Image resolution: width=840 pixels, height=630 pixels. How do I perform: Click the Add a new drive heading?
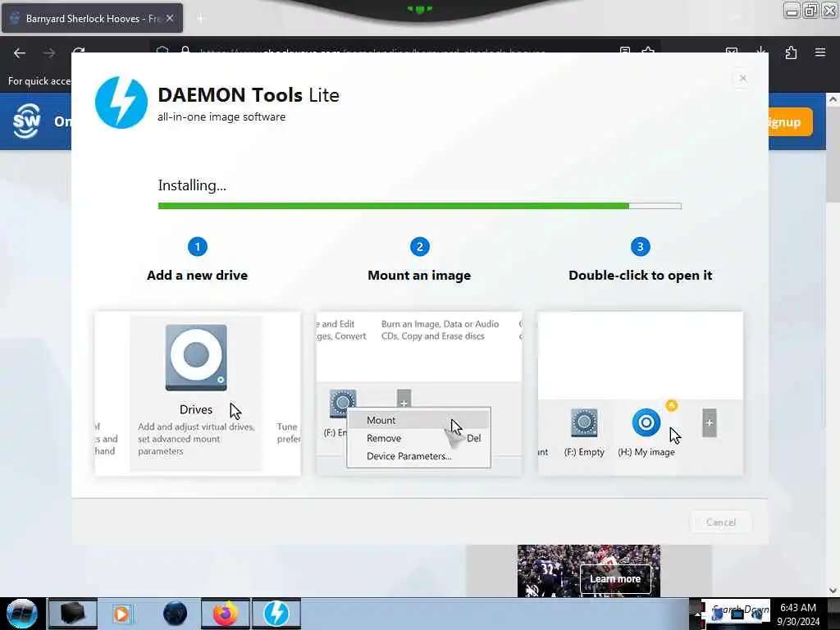(197, 276)
